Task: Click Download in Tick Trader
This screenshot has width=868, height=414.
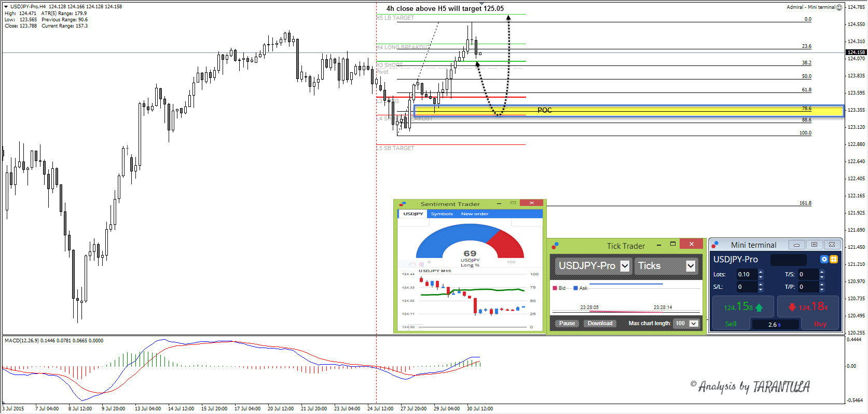Action: [x=600, y=324]
